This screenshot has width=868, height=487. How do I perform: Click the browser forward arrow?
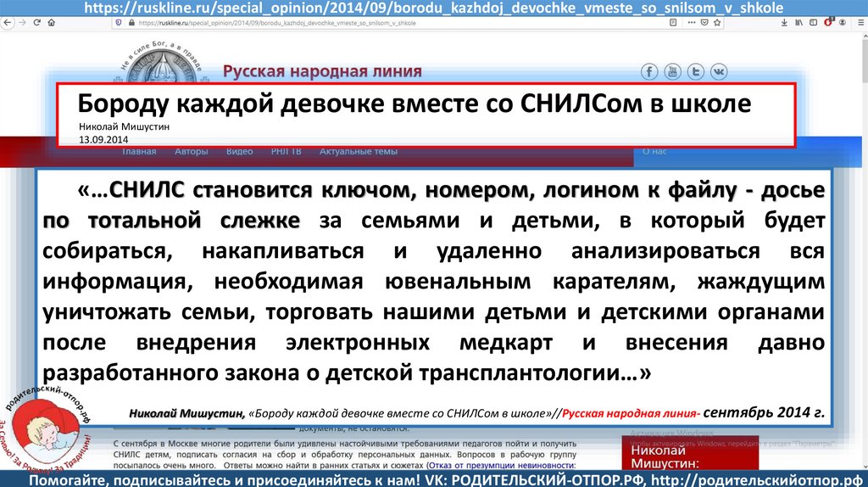[22, 23]
